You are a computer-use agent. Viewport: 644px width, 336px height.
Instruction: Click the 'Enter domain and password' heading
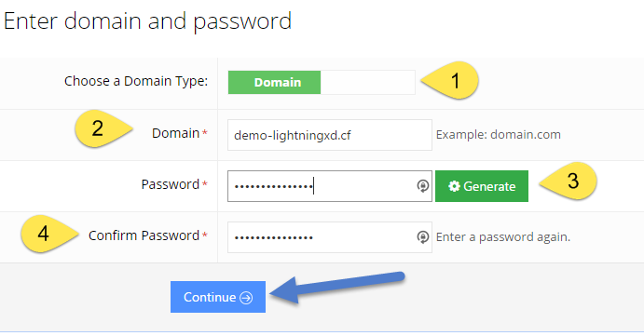coord(147,21)
